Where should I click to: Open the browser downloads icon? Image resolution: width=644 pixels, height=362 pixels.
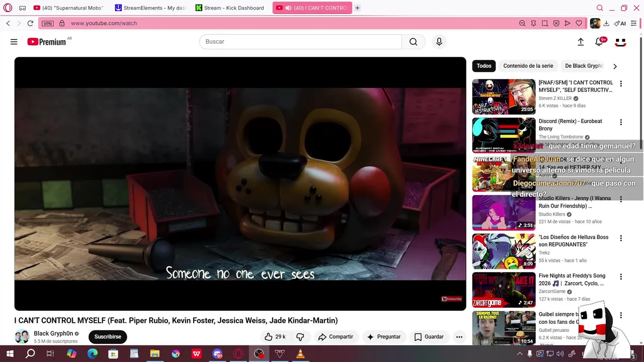pos(606,23)
